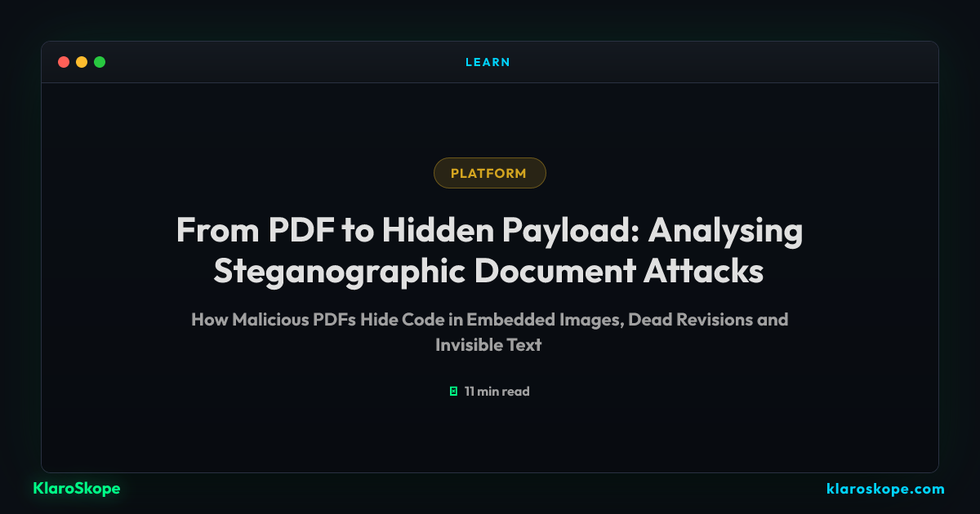Open the KlaroSkope brand logo
Viewport: 980px width, 514px height.
77,489
